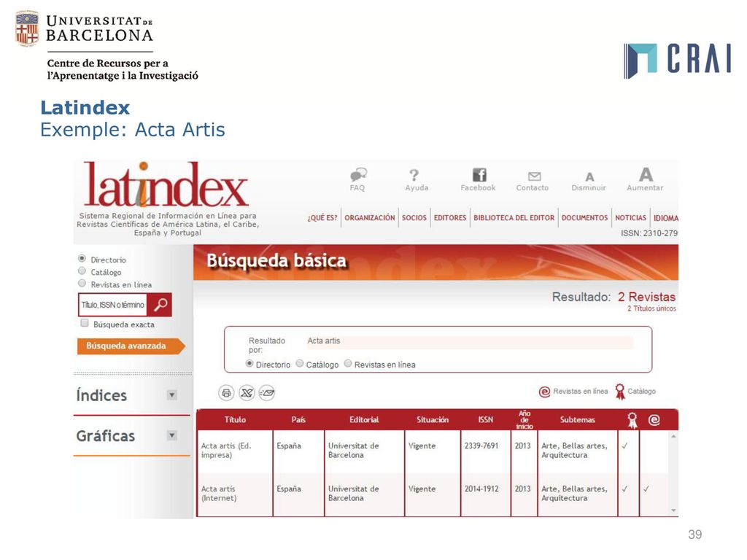Click the print results icon
Viewport: 747px width, 560px height.
(x=226, y=393)
